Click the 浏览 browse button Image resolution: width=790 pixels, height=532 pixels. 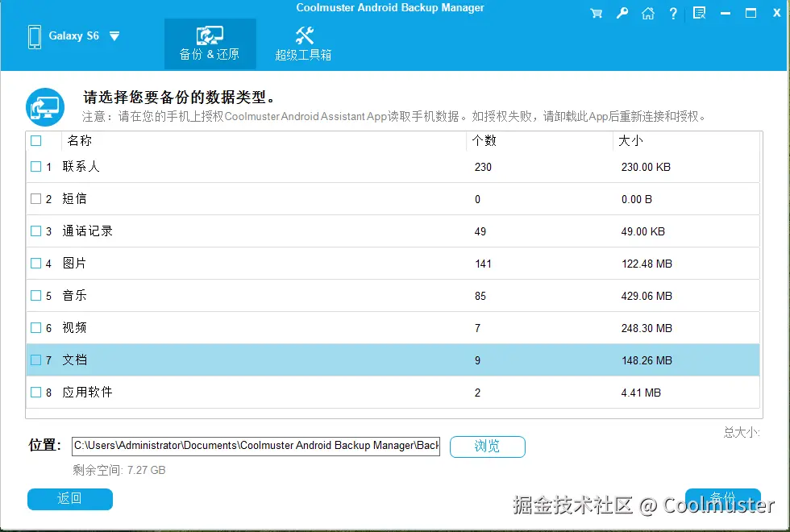(x=487, y=447)
